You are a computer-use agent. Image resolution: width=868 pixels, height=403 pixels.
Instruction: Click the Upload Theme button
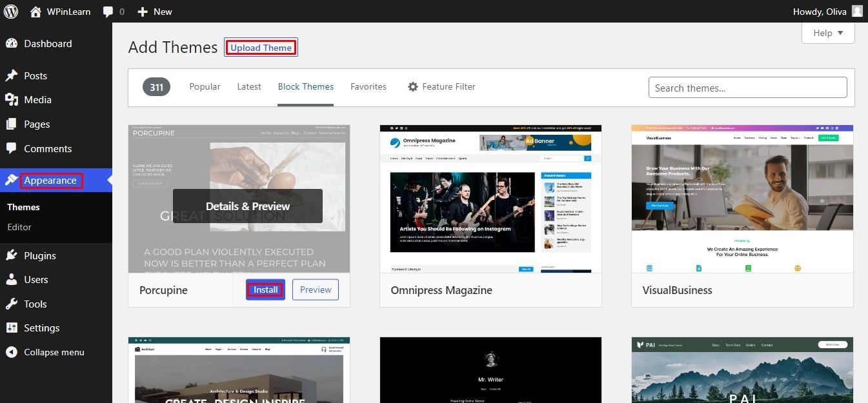tap(261, 48)
